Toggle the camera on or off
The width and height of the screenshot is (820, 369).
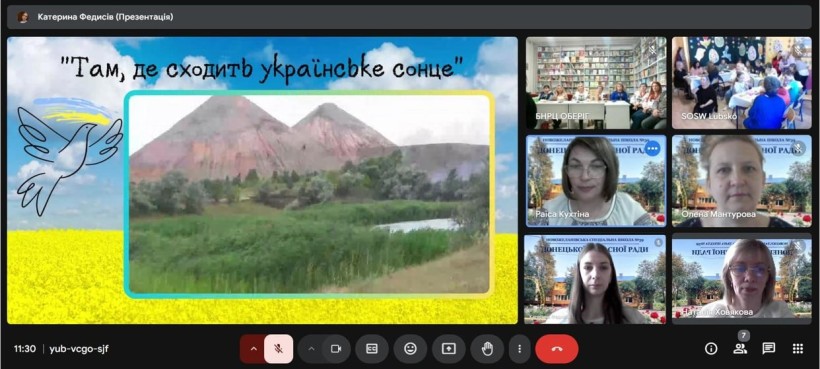[x=336, y=349]
